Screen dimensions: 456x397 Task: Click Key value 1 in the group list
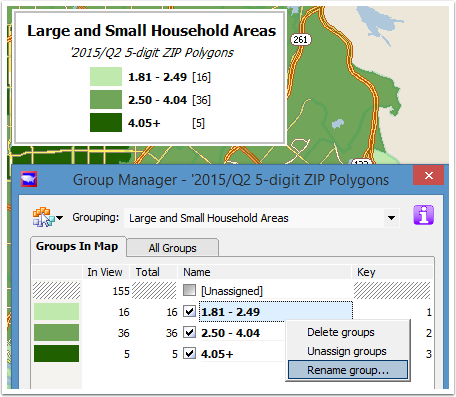[429, 312]
